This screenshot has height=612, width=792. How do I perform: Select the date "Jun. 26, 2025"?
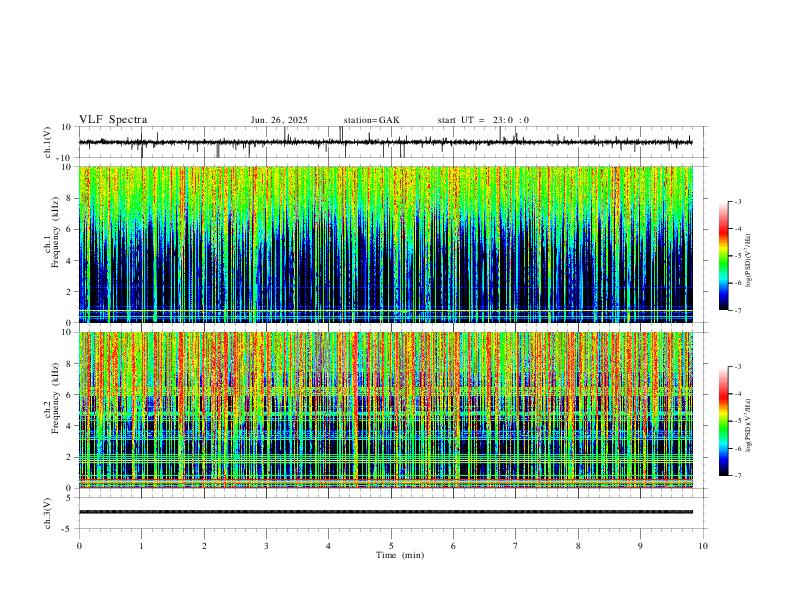279,120
